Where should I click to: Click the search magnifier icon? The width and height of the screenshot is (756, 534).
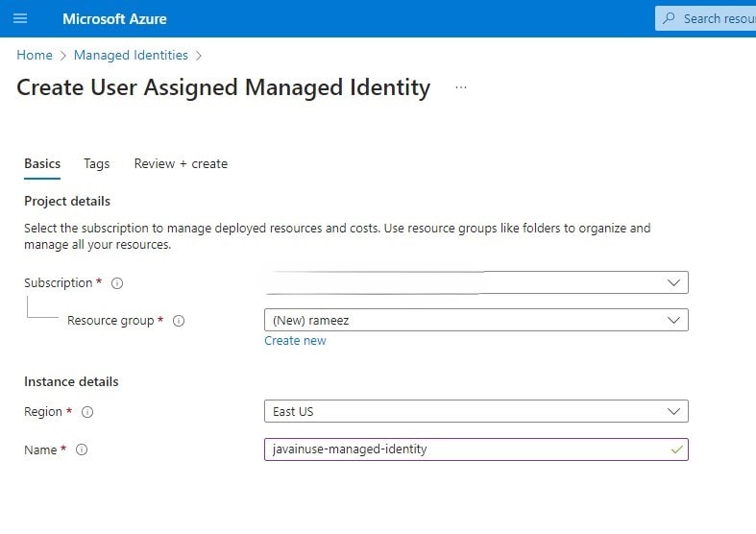click(x=669, y=18)
